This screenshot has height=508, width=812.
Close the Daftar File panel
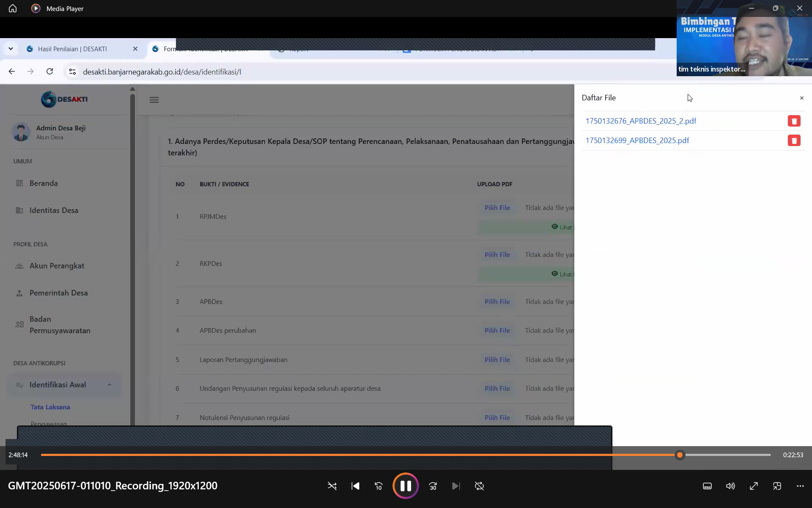click(x=801, y=98)
